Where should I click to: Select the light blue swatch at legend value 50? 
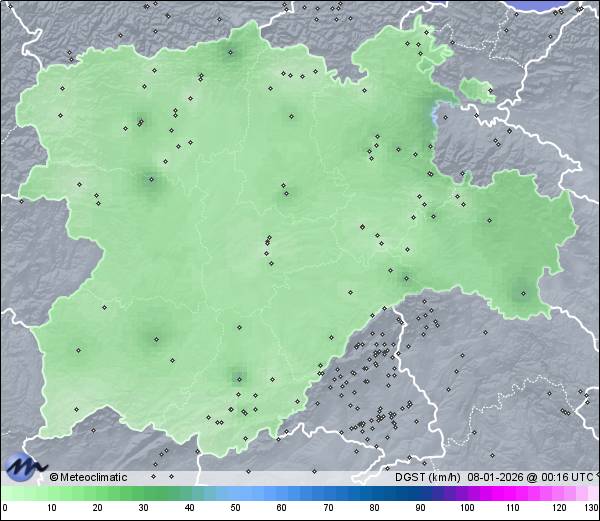235,494
